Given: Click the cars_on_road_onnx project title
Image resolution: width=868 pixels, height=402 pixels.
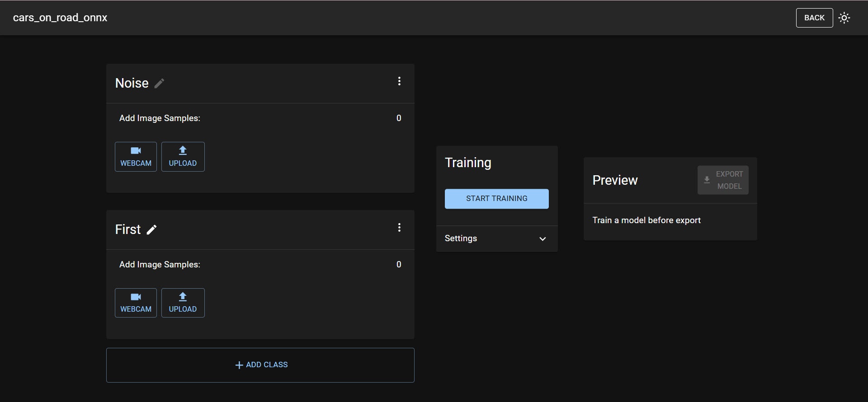Looking at the screenshot, I should point(60,18).
